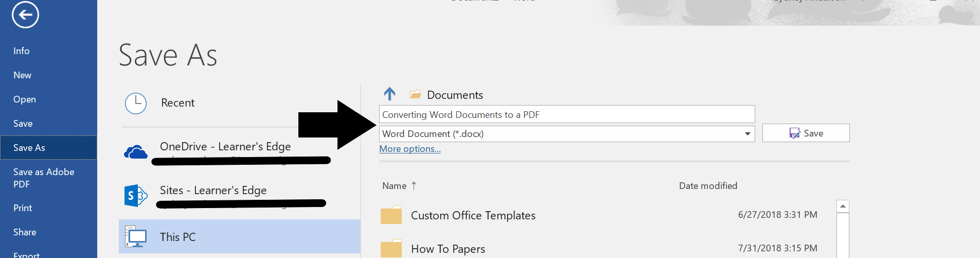Select the SharePoint Sites icon
The width and height of the screenshot is (980, 258).
tap(136, 196)
